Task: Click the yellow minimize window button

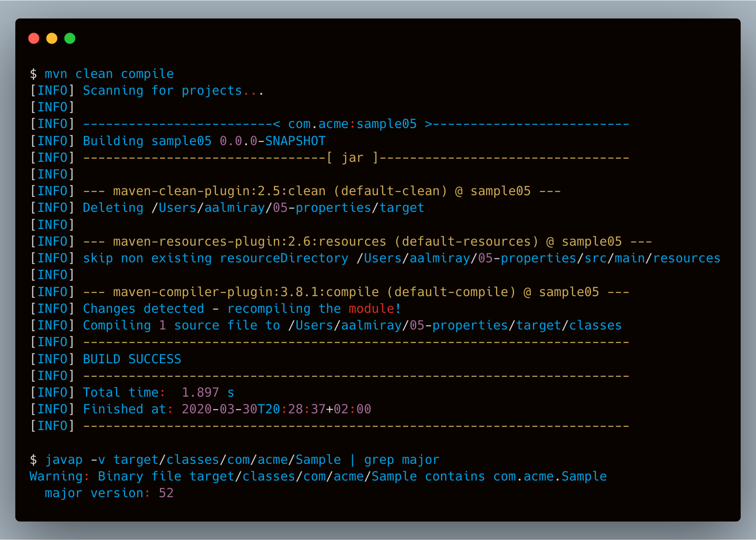Action: pyautogui.click(x=52, y=39)
